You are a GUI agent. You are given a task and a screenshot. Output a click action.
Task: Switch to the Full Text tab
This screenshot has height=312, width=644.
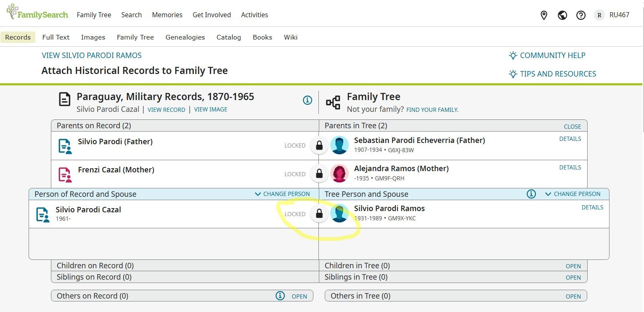tap(56, 37)
